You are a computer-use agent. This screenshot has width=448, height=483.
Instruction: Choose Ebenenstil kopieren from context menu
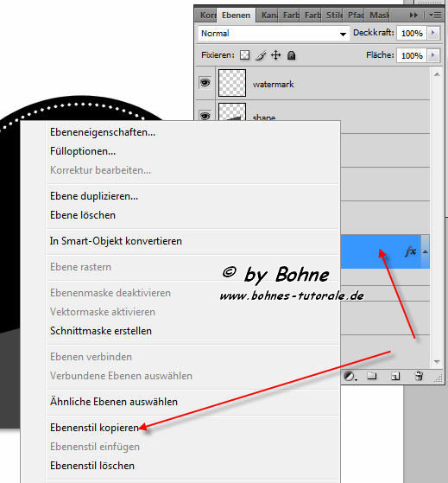[94, 428]
